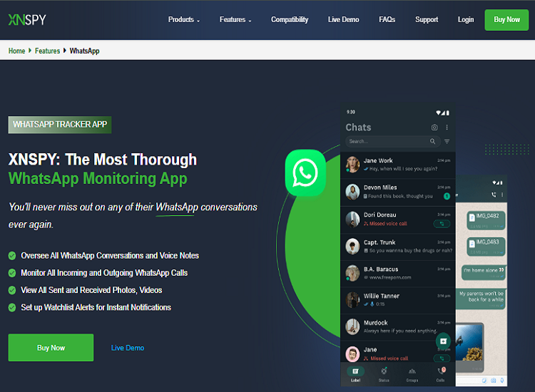Go to the FAQs page
The width and height of the screenshot is (535, 392).
coord(387,20)
